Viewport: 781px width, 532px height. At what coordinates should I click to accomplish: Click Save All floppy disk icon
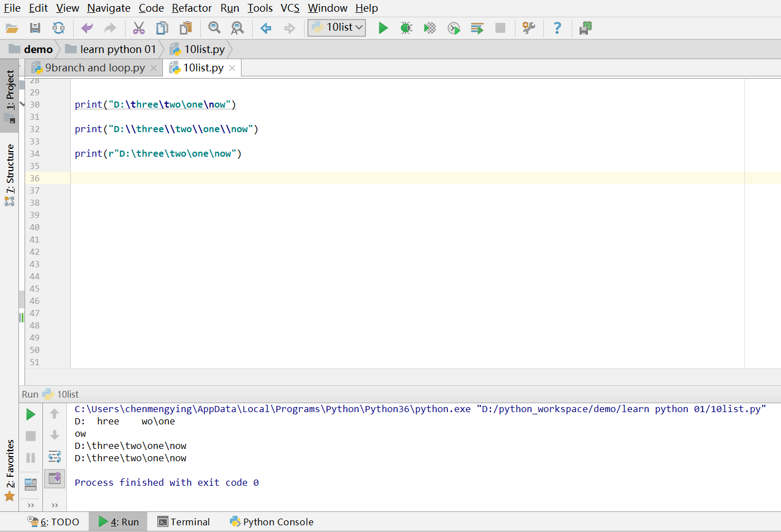[x=35, y=28]
